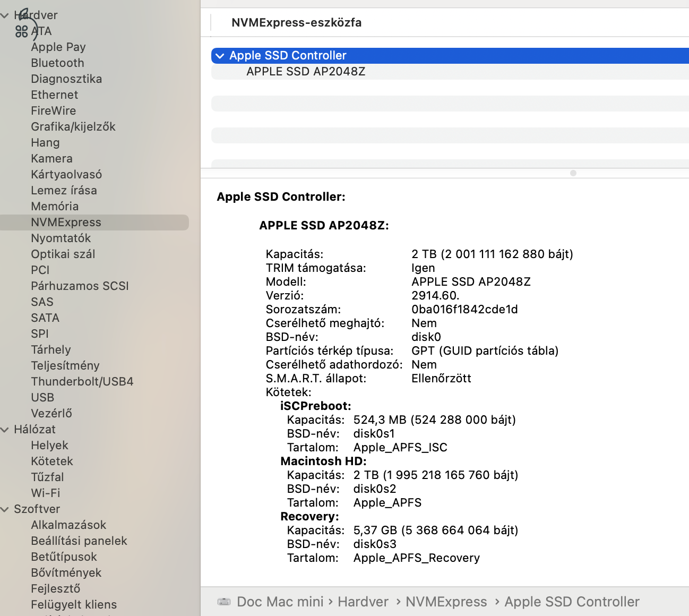Select Grafika/kijelzők in the sidebar

pos(73,127)
